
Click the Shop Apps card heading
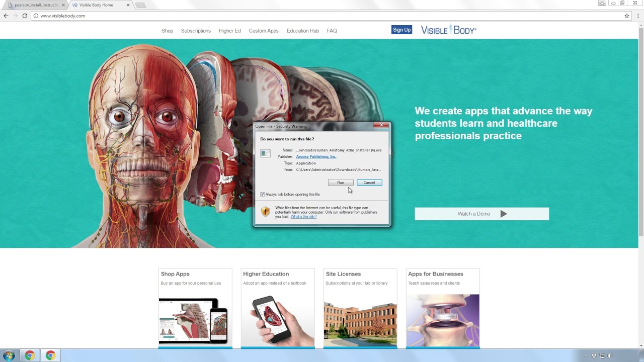click(175, 274)
